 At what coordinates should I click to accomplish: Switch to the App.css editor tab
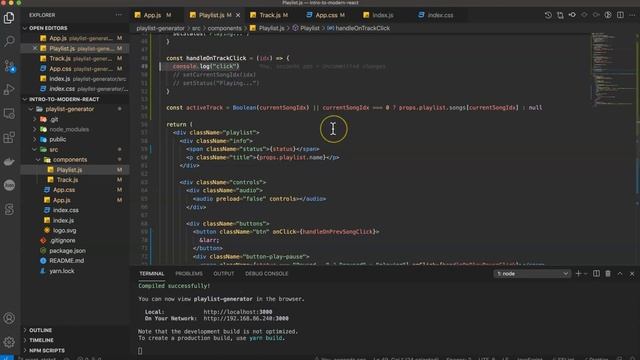coord(326,15)
